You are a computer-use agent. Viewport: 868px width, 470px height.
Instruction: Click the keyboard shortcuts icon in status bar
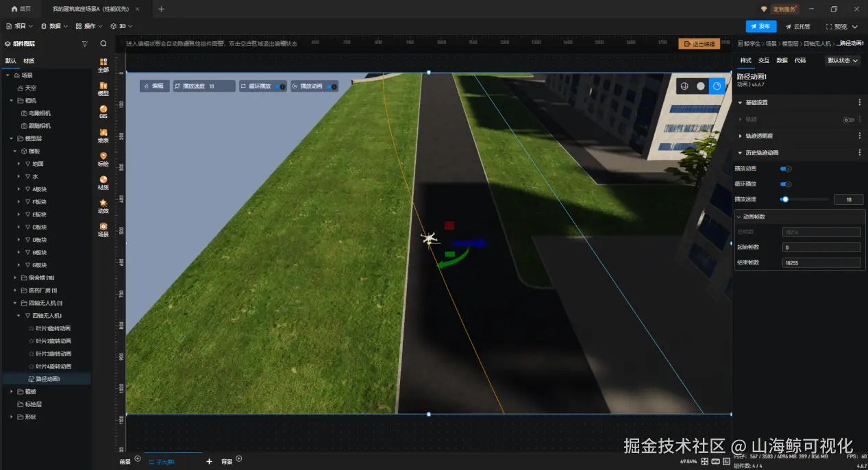point(715,461)
